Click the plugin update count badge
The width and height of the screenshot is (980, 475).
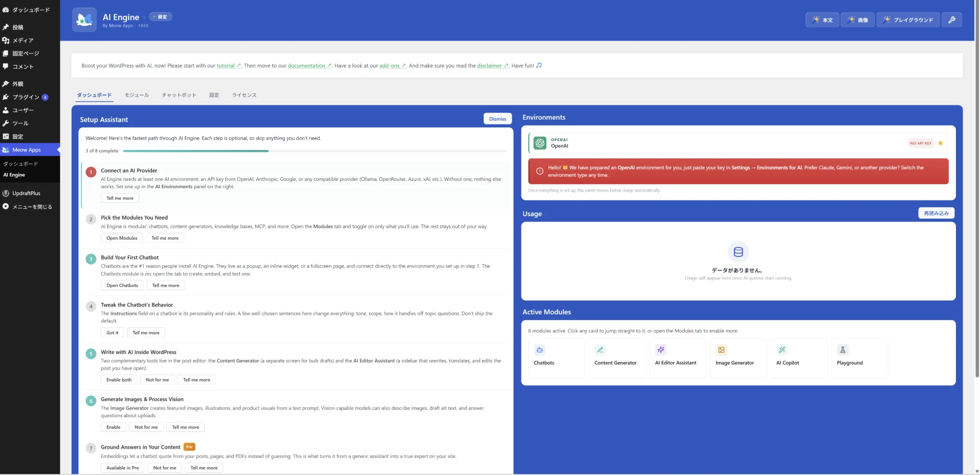[45, 97]
